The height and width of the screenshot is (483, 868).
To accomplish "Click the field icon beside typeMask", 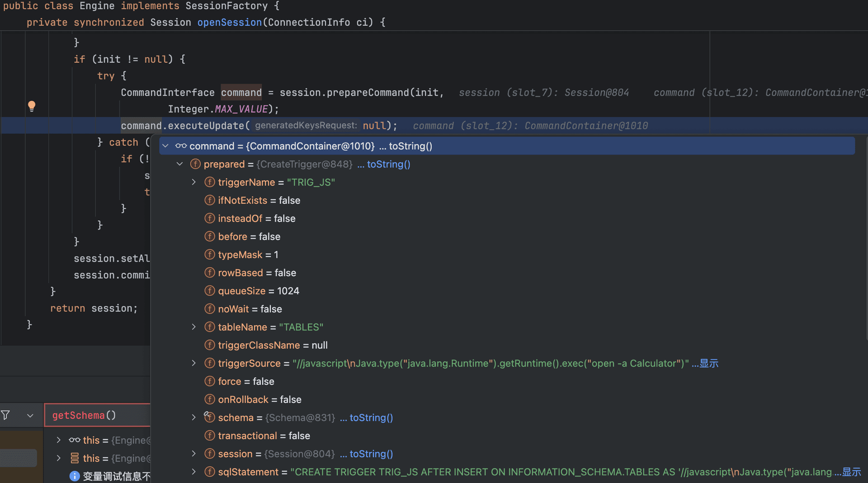I will click(210, 254).
